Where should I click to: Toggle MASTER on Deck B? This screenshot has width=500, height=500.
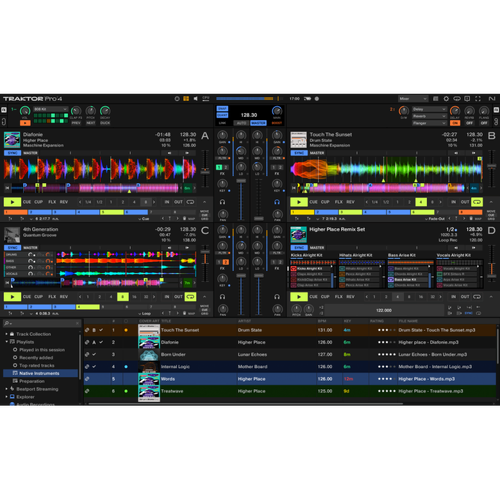pyautogui.click(x=317, y=153)
